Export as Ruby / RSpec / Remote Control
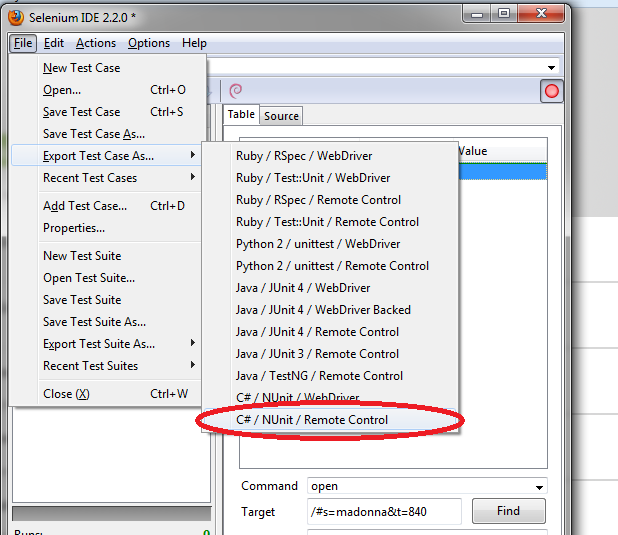Screen dimensions: 618x535 (x=330, y=200)
